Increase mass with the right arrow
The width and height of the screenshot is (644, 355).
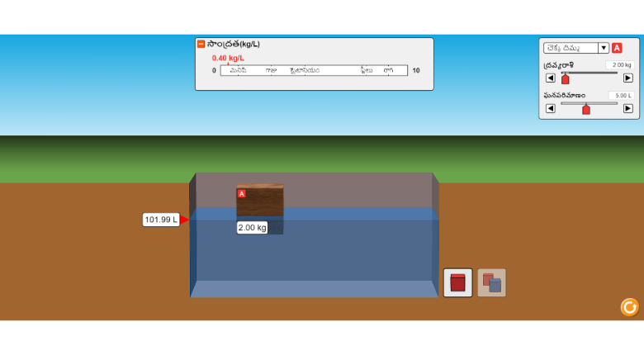(x=628, y=78)
